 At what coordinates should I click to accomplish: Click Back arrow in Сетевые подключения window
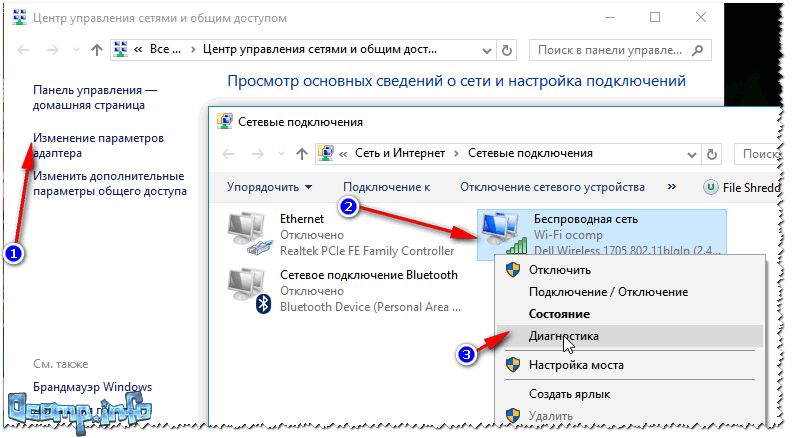228,154
